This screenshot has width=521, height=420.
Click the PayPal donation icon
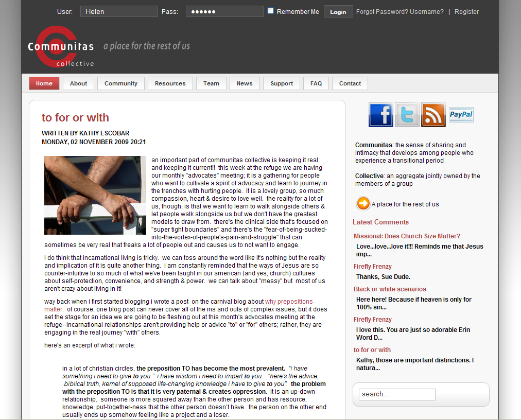pos(461,115)
